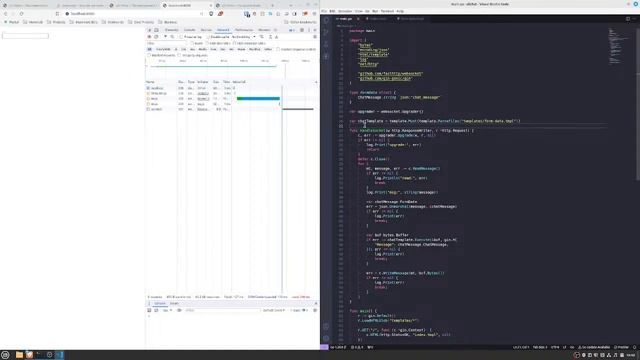This screenshot has width=640, height=360.
Task: Check Blocked requests
Action: coord(149,55)
